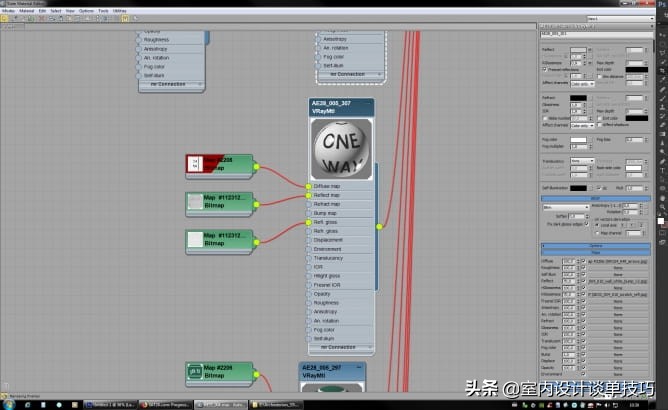Toggle Fix dark glossy edges checkbox
This screenshot has height=410, width=668.
pos(587,224)
